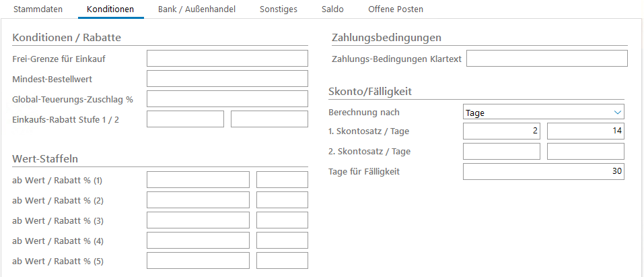This screenshot has height=277, width=644.
Task: Click the Frei-Grenze für Einkauf field
Action: [227, 59]
